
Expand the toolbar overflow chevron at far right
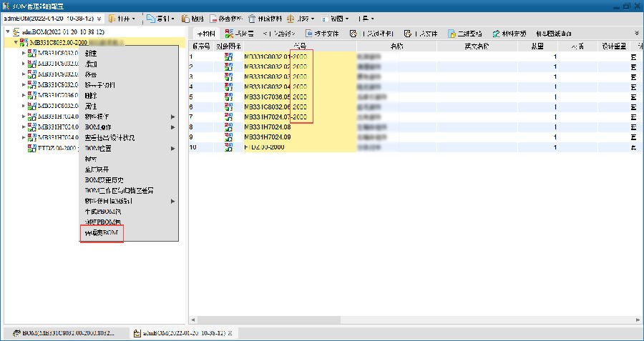636,33
